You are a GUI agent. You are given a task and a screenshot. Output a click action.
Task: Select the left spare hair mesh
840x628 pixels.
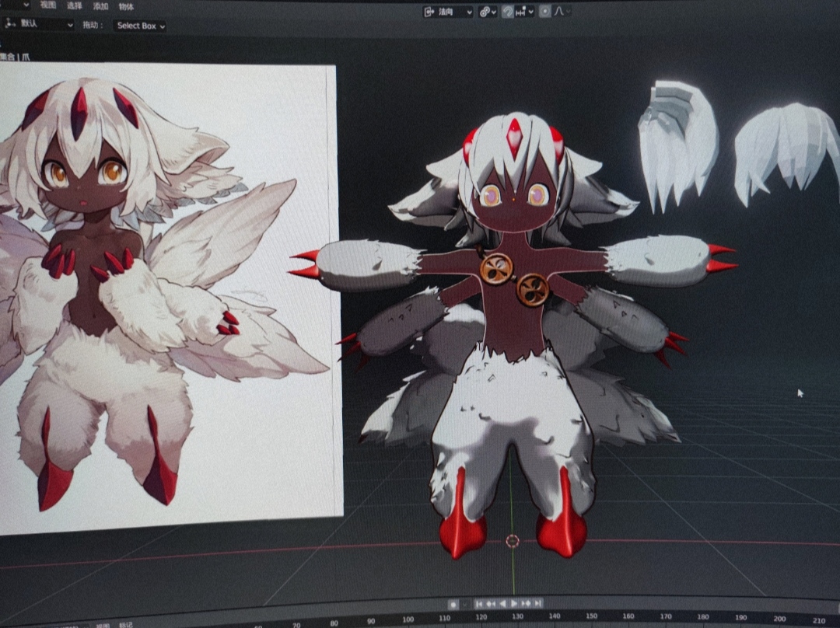(677, 145)
